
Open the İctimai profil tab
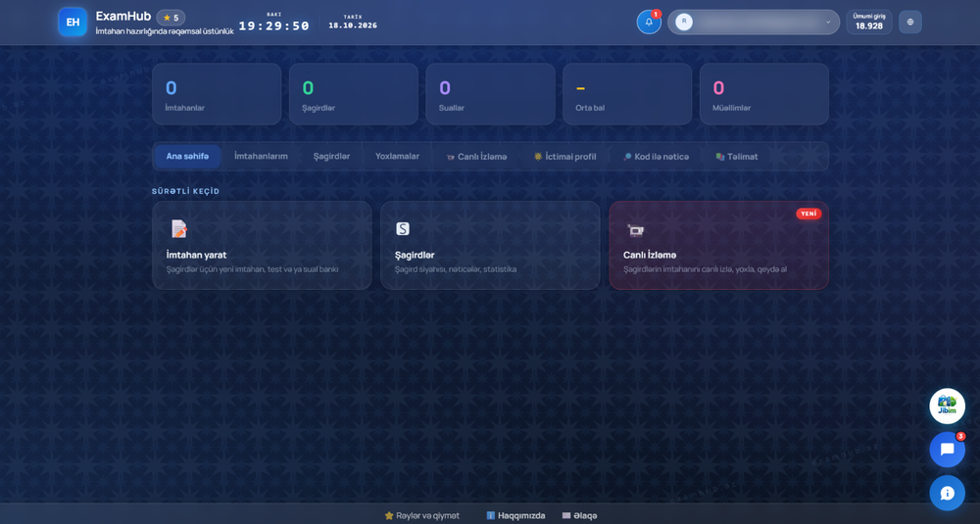click(565, 157)
